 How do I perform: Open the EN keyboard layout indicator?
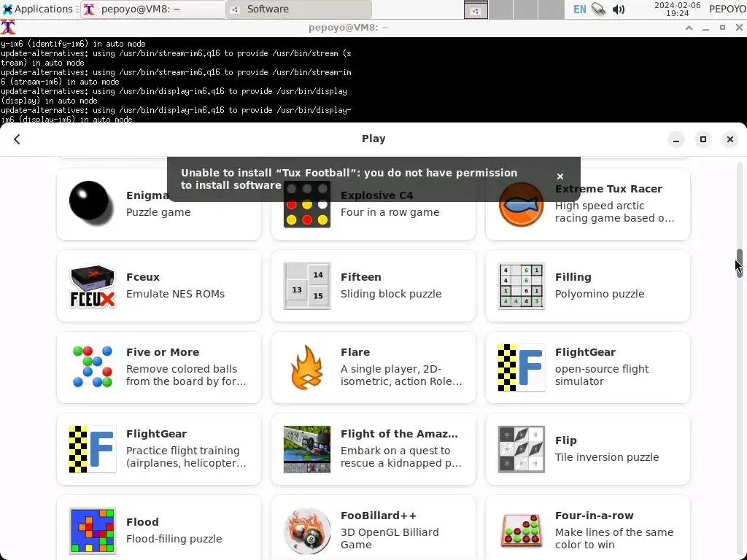pyautogui.click(x=579, y=9)
